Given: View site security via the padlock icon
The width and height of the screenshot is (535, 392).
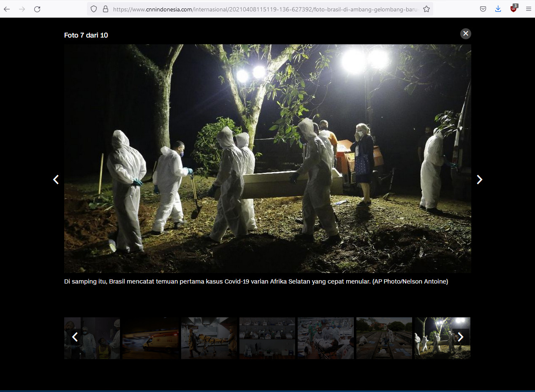Looking at the screenshot, I should [106, 9].
